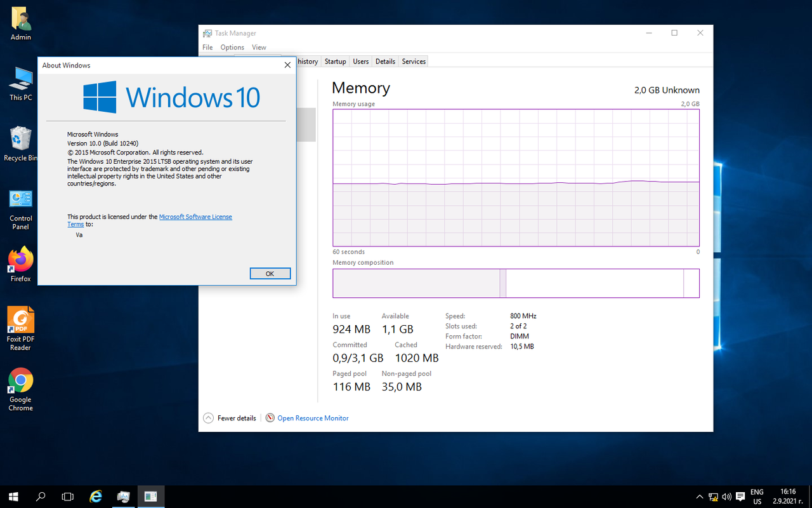Click the Cached value '1020 MB'
Image resolution: width=812 pixels, height=508 pixels.
[417, 358]
